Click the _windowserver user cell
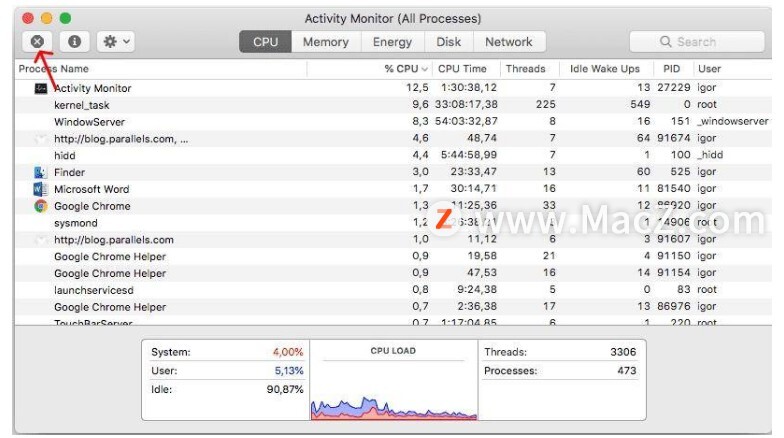The height and width of the screenshot is (438, 784). [732, 121]
